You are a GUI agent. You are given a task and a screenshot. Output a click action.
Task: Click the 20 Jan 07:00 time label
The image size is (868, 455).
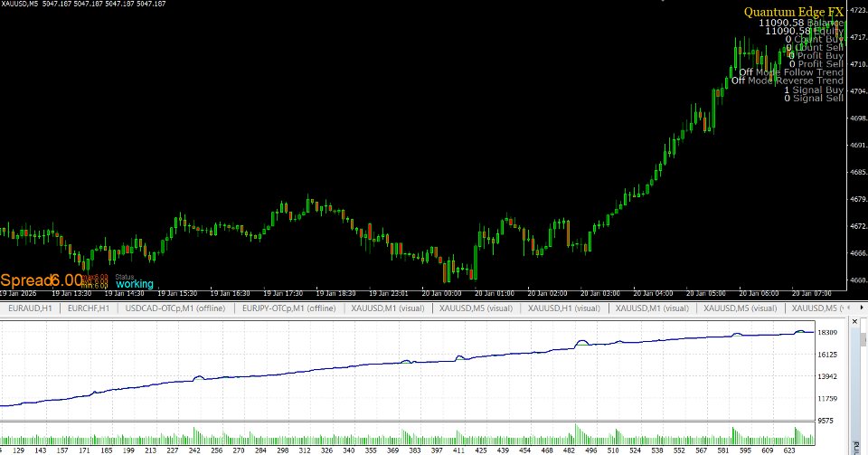pyautogui.click(x=812, y=293)
